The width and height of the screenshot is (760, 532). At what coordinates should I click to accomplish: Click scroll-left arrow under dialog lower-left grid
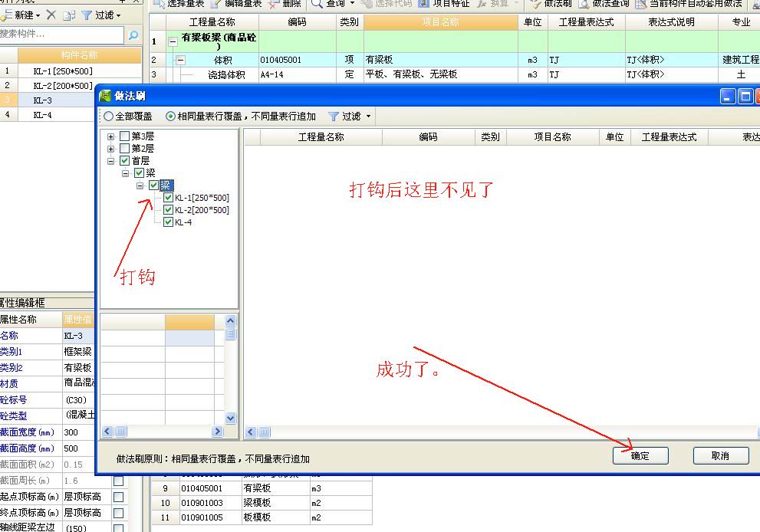pos(107,431)
